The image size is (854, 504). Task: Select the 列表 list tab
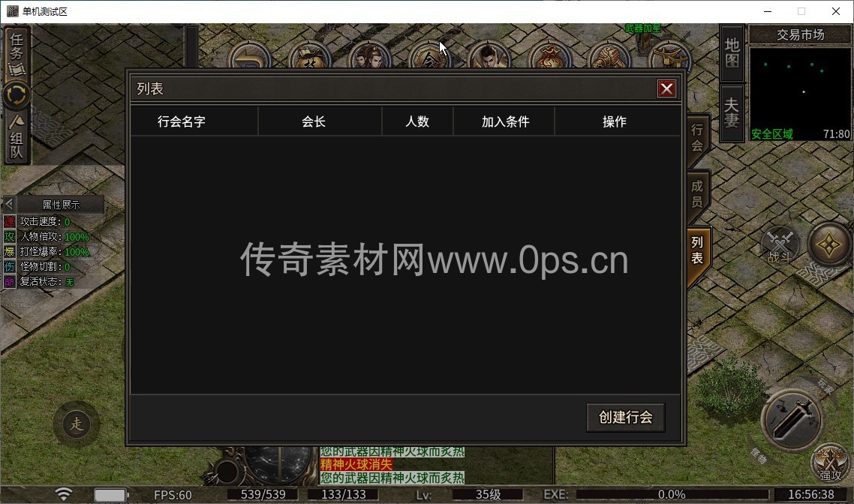click(x=697, y=250)
